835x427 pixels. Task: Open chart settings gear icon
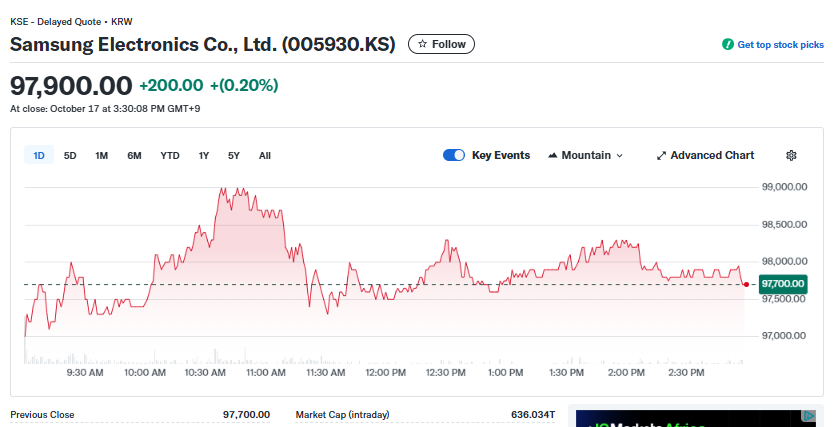(791, 155)
